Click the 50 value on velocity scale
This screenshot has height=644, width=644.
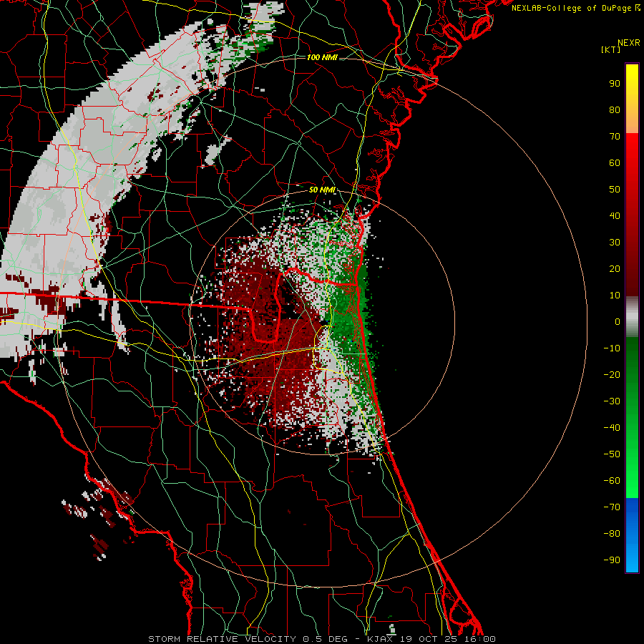pos(615,190)
